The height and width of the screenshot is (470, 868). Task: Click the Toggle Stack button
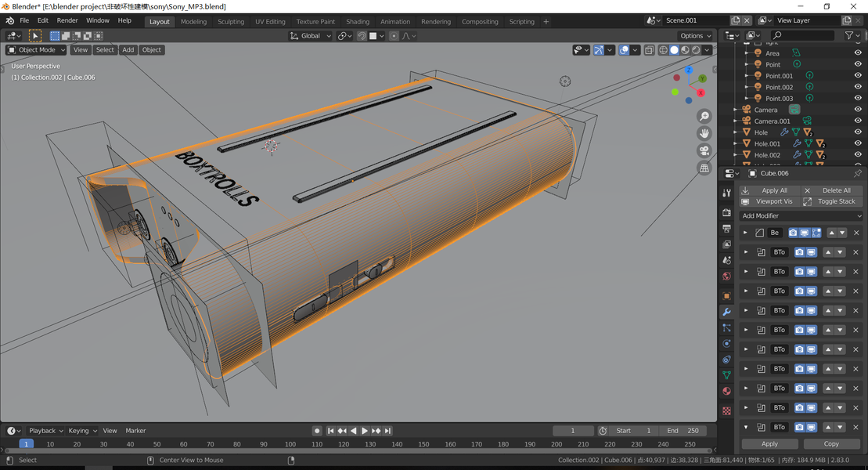pyautogui.click(x=831, y=202)
